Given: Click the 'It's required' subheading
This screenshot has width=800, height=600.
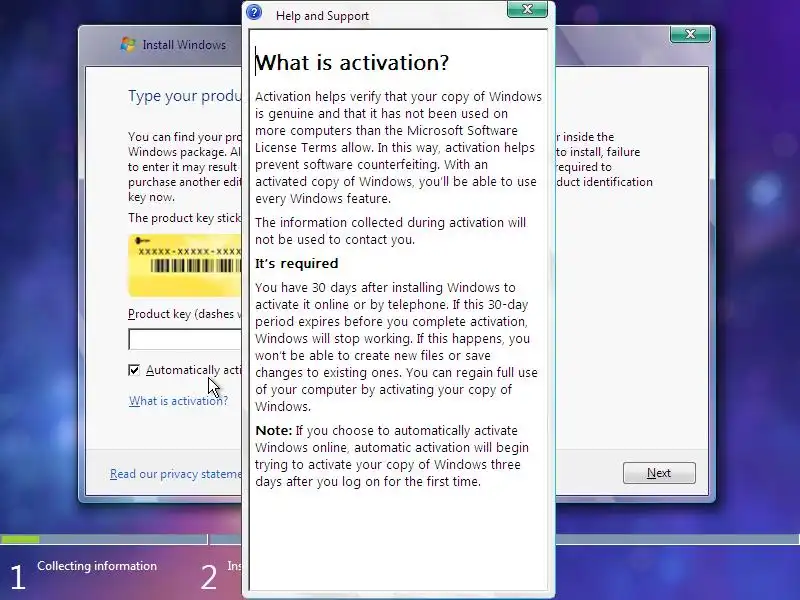Looking at the screenshot, I should tap(296, 263).
